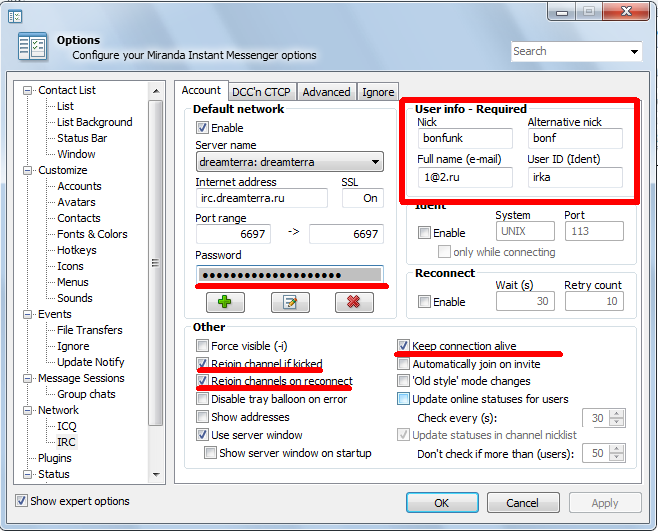The height and width of the screenshot is (531, 658).
Task: Select Update Notify in the tree
Action: (91, 362)
